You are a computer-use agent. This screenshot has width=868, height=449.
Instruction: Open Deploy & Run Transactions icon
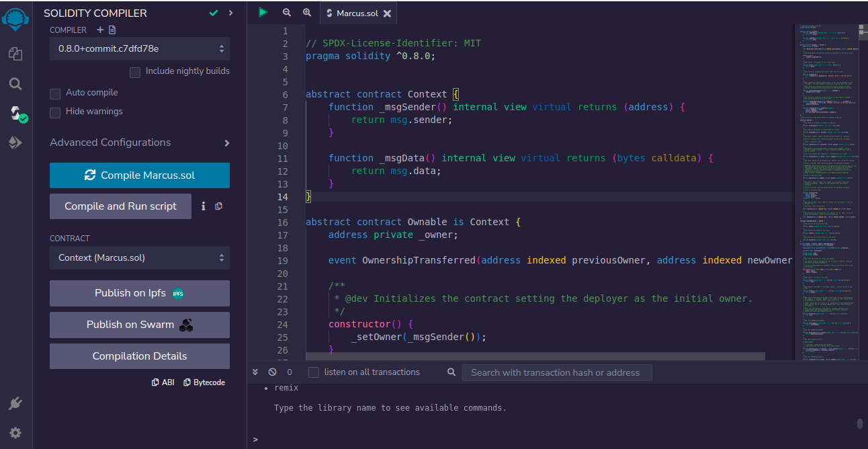(15, 142)
